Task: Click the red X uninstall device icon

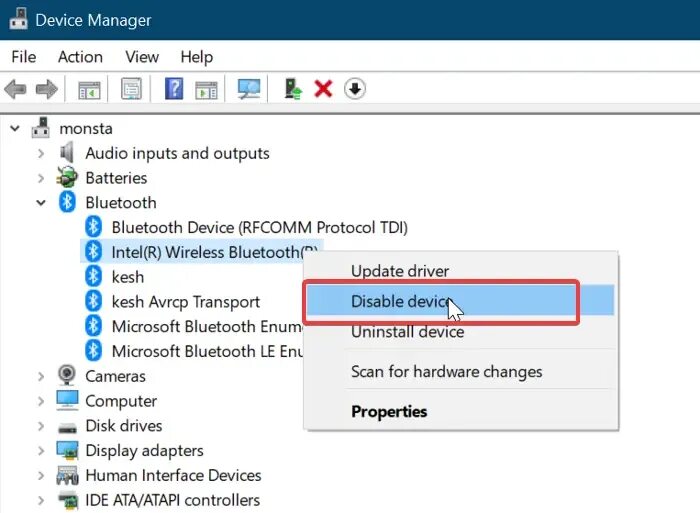Action: pos(323,88)
